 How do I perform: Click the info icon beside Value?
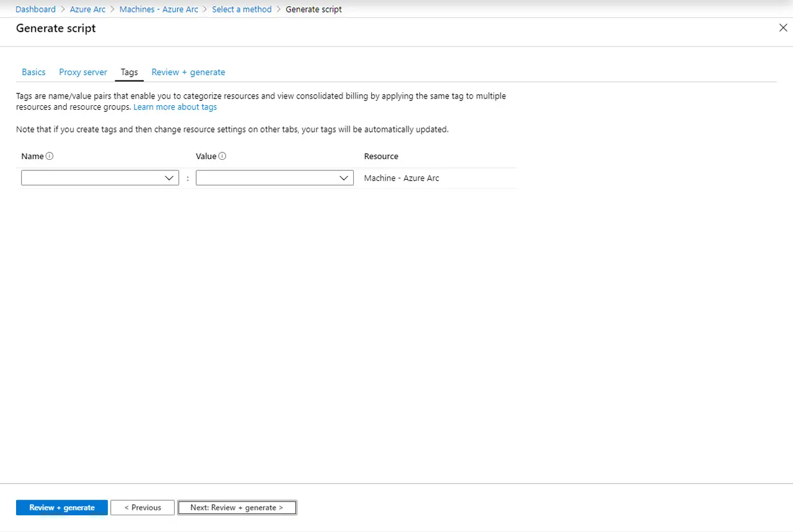click(x=222, y=156)
